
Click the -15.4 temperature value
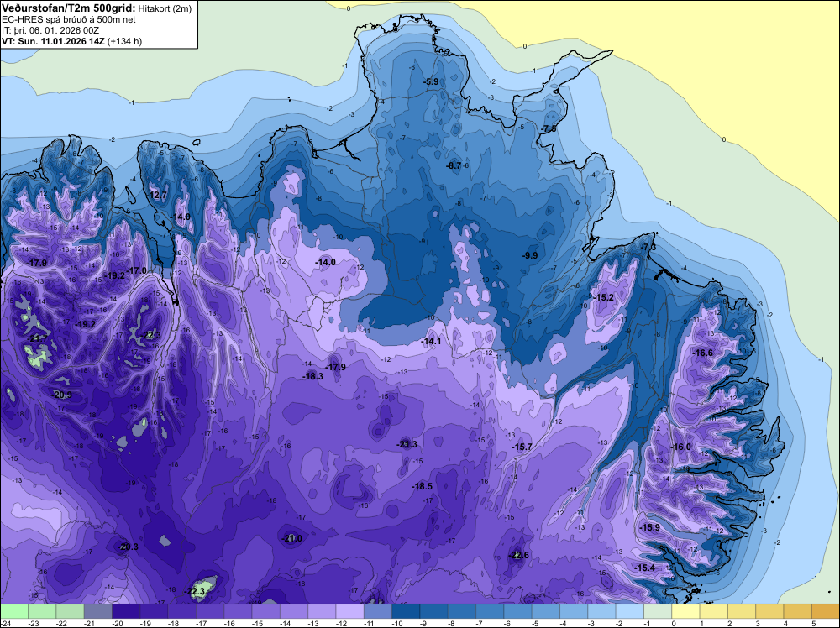pos(644,568)
